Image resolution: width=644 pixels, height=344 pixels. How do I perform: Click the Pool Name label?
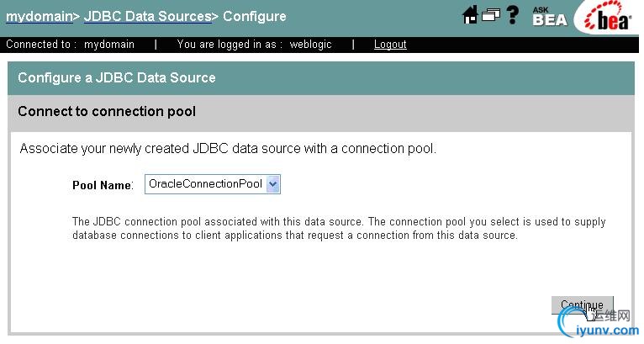pyautogui.click(x=103, y=185)
